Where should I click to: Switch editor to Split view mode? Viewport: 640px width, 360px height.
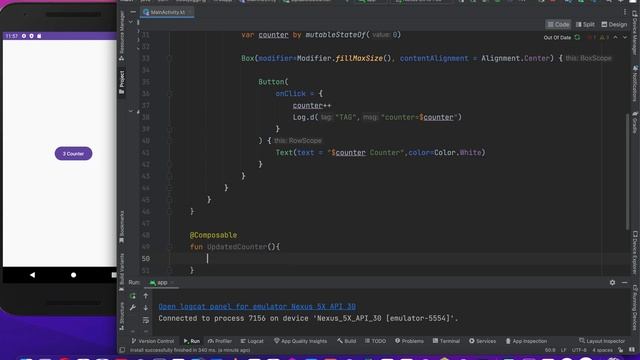coord(585,24)
